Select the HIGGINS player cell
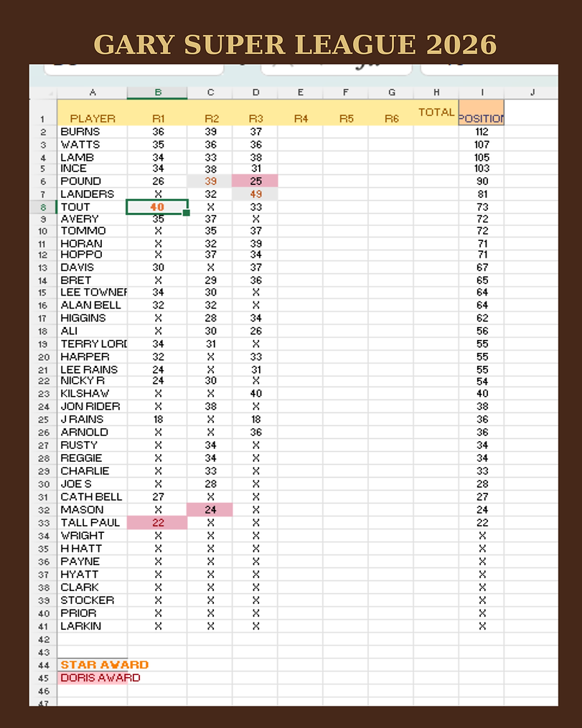Screen dimensions: 582x728 pyautogui.click(x=93, y=318)
